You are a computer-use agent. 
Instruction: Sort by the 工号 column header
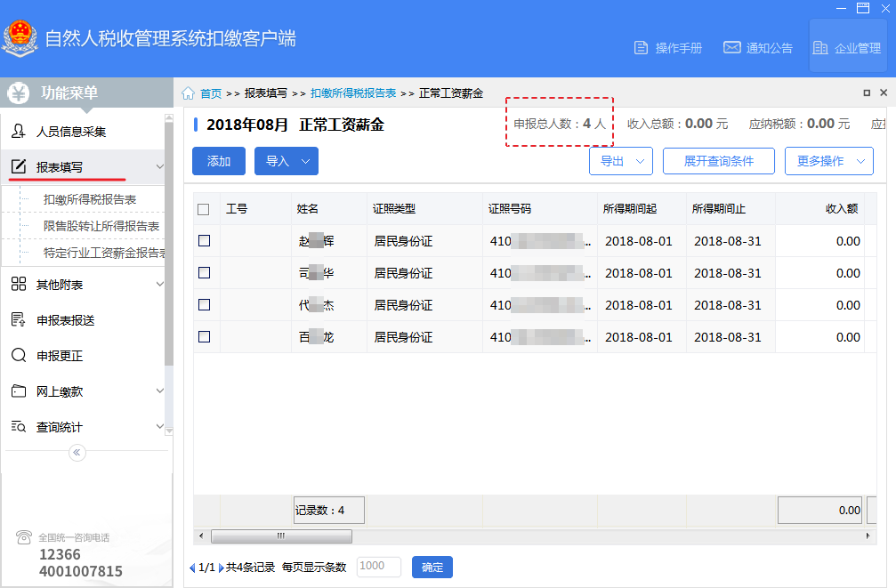click(256, 209)
